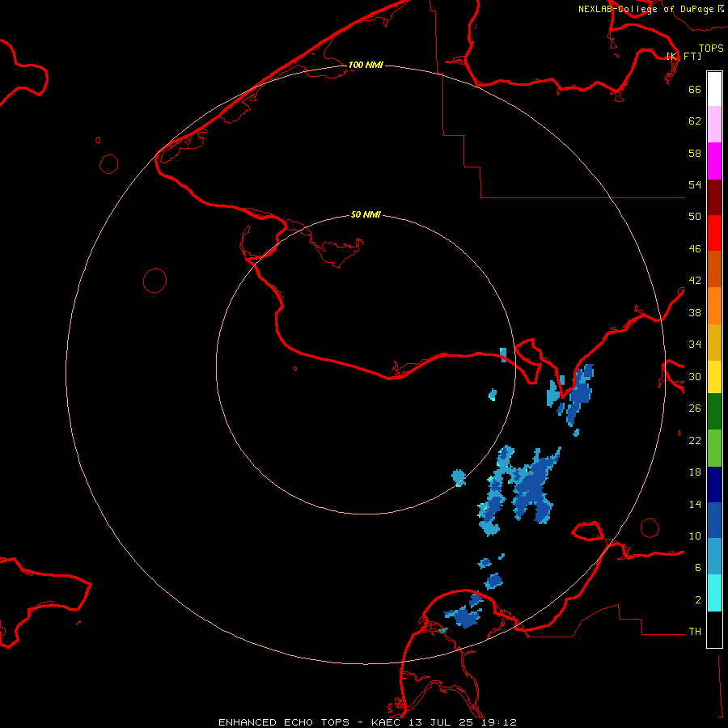The image size is (728, 728).
Task: Click the legend value 66
Action: click(x=695, y=89)
